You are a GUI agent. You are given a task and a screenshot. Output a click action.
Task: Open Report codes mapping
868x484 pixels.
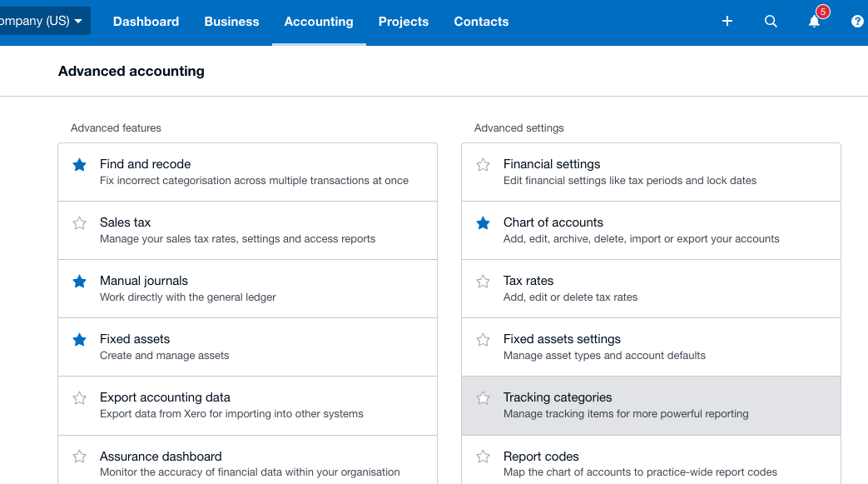[540, 457]
